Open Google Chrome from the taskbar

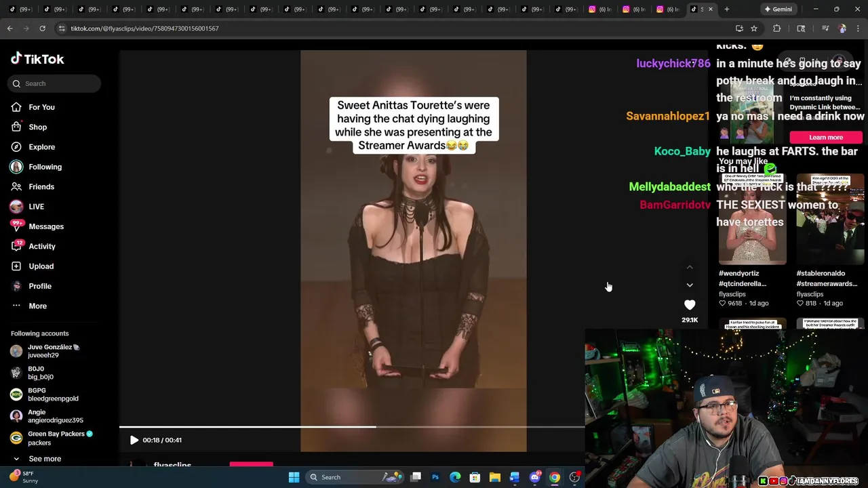pos(555,477)
